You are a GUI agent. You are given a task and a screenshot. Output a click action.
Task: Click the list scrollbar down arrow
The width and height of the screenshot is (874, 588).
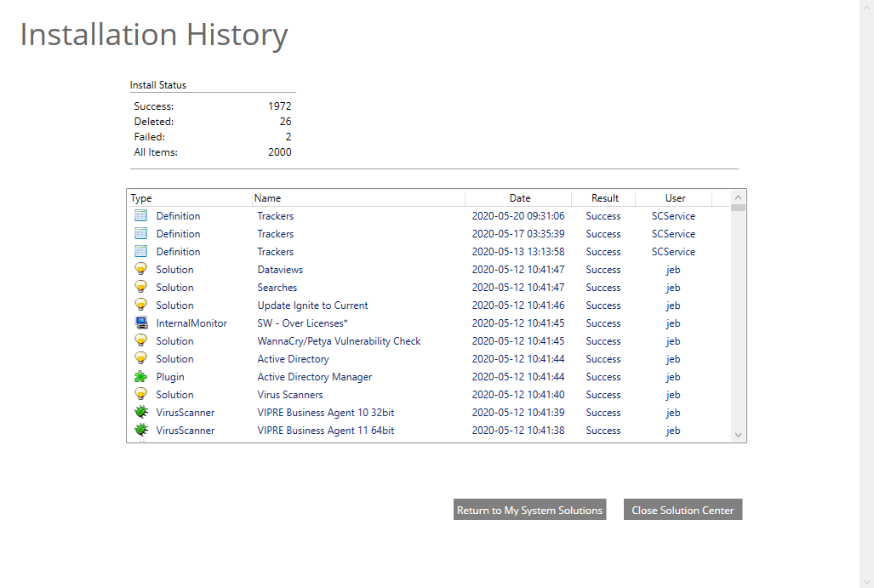click(738, 435)
